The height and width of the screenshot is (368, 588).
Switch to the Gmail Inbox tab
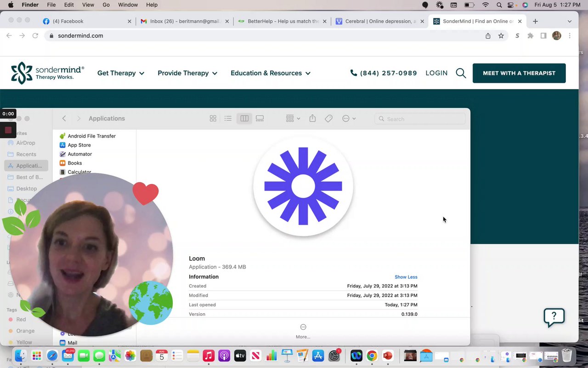185,21
